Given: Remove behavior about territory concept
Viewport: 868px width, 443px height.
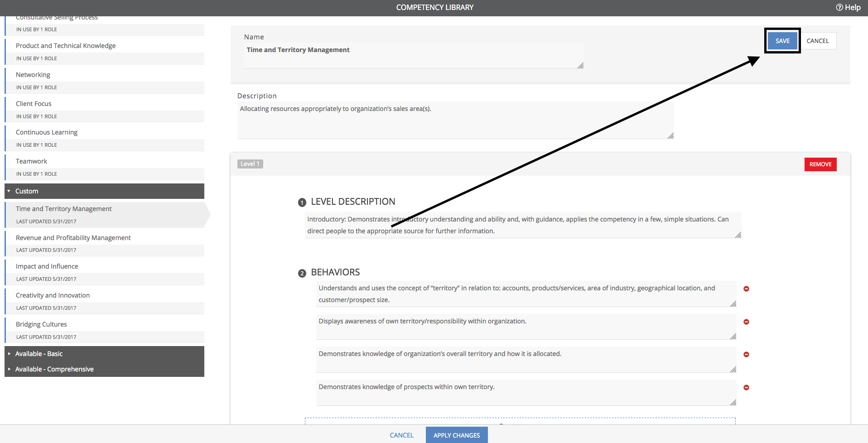Looking at the screenshot, I should pyautogui.click(x=746, y=289).
